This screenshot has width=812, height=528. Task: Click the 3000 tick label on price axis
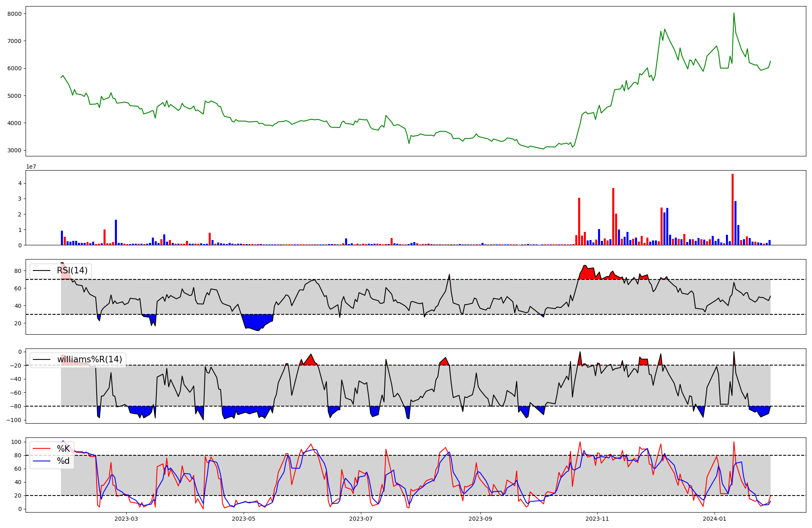click(14, 150)
